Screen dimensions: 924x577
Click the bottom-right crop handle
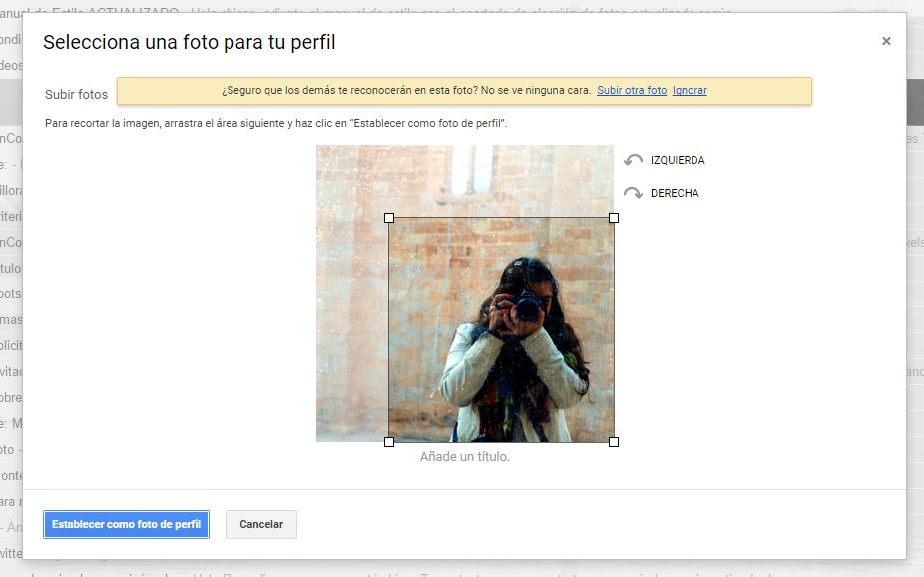tap(614, 442)
